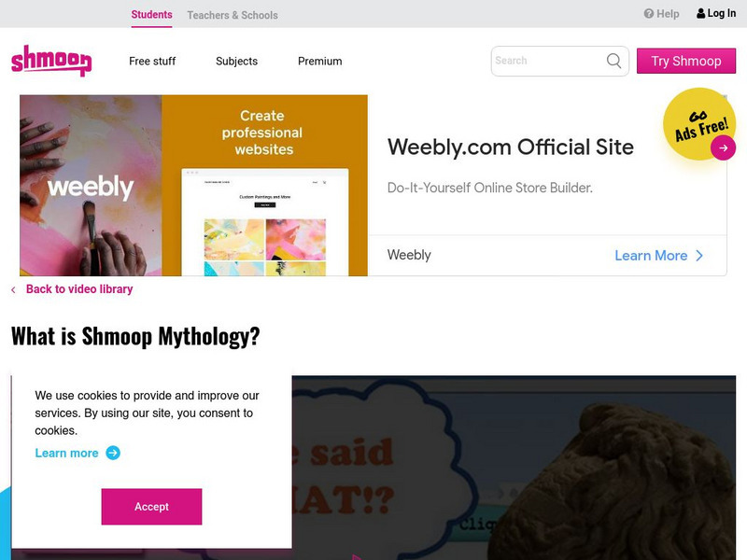This screenshot has height=560, width=747.
Task: Click the Help question mark icon
Action: [x=648, y=13]
